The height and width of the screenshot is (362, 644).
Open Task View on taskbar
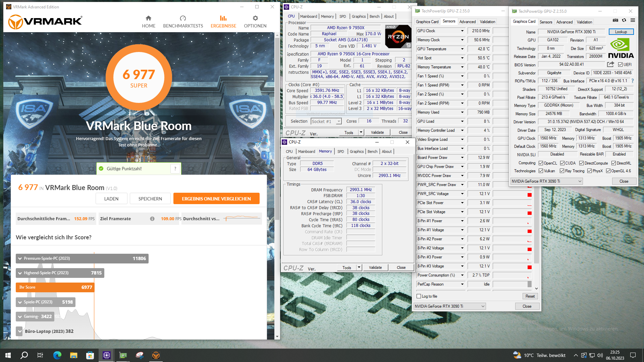[x=40, y=355]
